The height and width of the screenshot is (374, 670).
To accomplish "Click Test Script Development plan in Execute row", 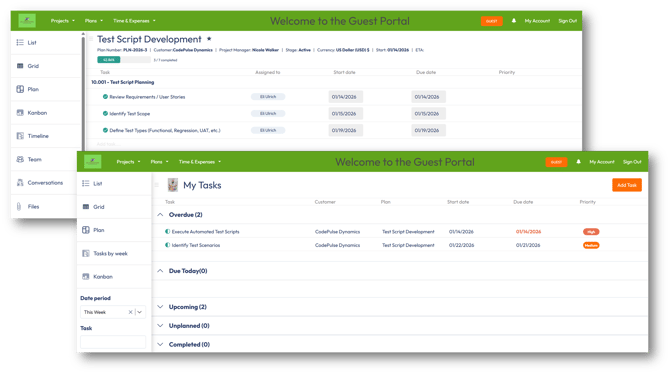I will (x=408, y=232).
